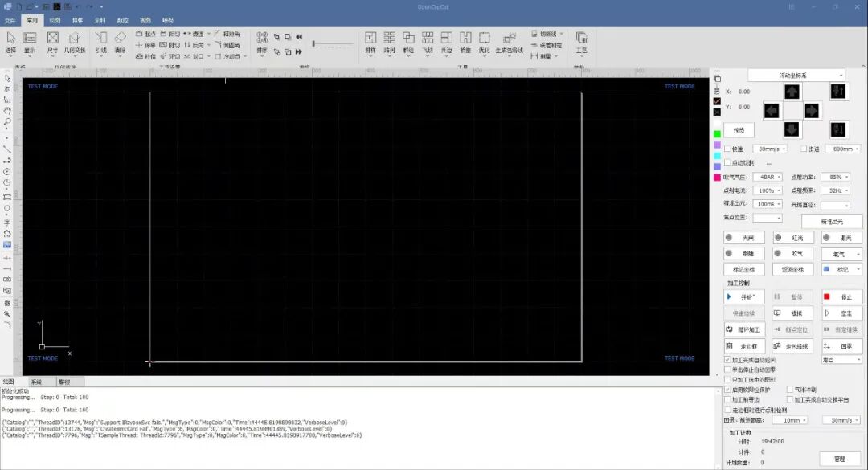
Task: Click the 走边框 frame button
Action: [x=744, y=346]
